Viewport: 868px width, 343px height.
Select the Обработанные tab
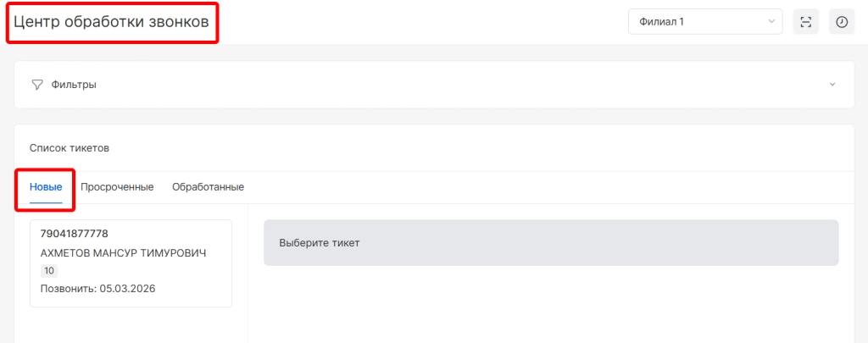pyautogui.click(x=208, y=187)
